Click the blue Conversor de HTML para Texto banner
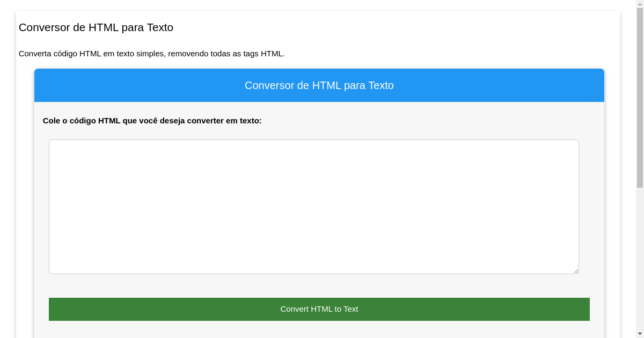Screen dimensions: 644x338 (x=319, y=85)
